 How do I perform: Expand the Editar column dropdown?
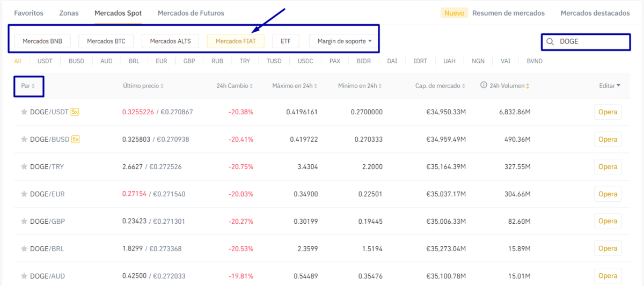click(610, 85)
